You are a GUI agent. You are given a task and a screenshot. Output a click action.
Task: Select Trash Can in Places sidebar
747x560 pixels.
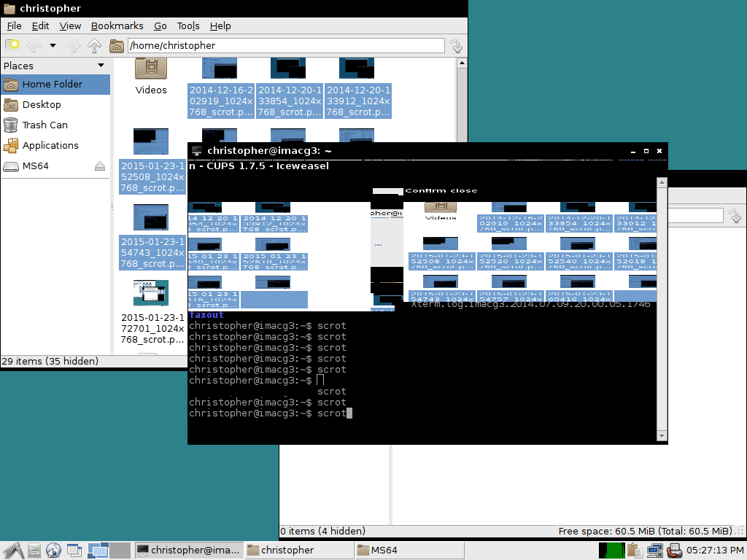click(x=44, y=125)
